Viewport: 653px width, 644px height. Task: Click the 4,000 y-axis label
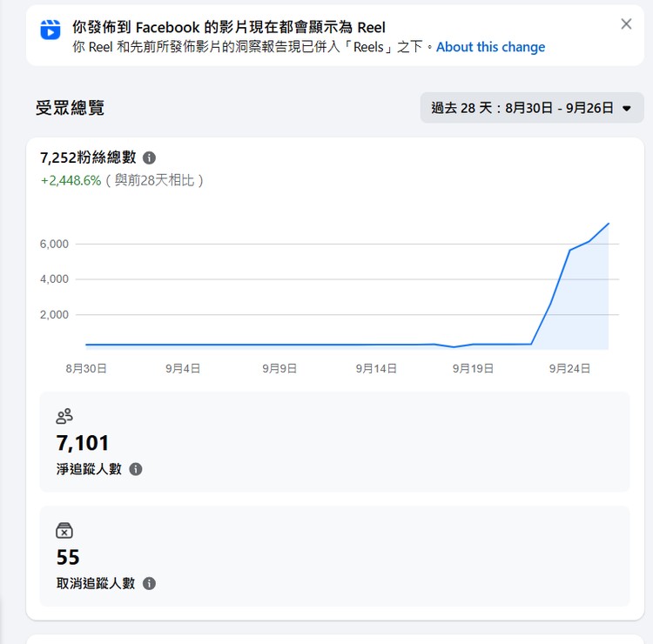(x=54, y=278)
